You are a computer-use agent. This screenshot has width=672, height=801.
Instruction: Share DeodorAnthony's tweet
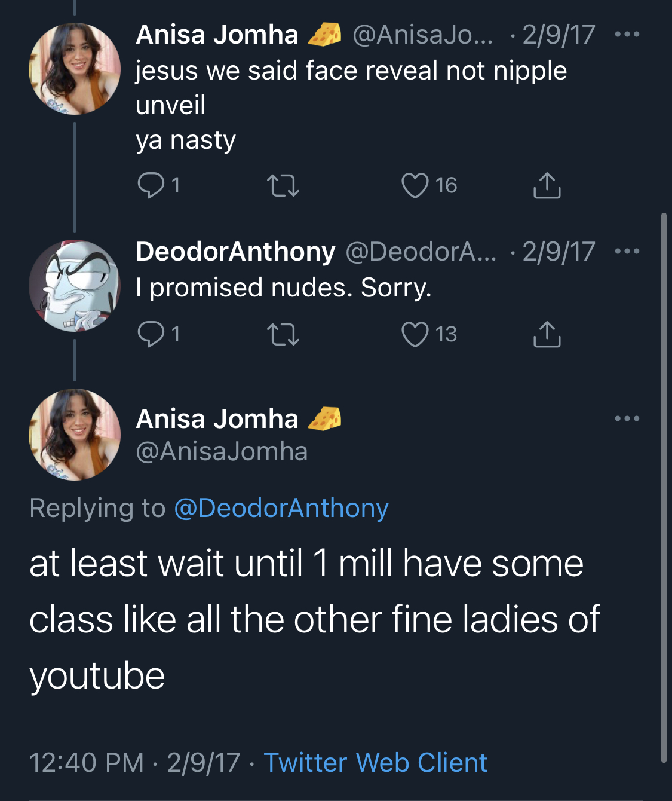pos(547,334)
